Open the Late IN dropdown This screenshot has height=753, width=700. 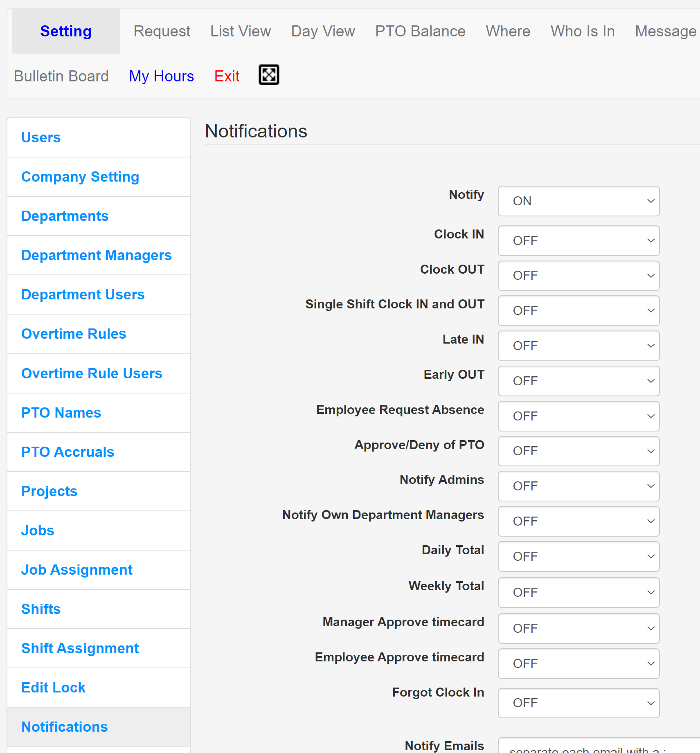tap(578, 346)
